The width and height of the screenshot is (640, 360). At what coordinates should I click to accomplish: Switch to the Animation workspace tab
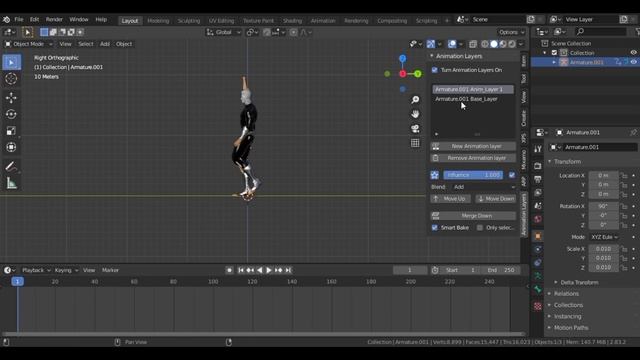323,20
